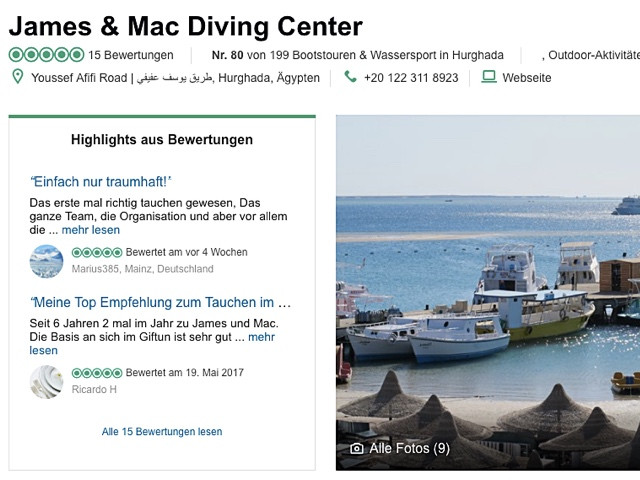The image size is (640, 480).
Task: Open the review titled Einfach nur traumhaft!
Action: (101, 182)
